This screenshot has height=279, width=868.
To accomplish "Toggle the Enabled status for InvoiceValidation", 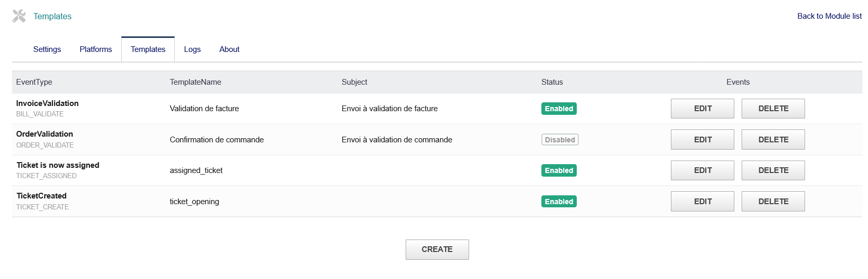I will pyautogui.click(x=559, y=109).
